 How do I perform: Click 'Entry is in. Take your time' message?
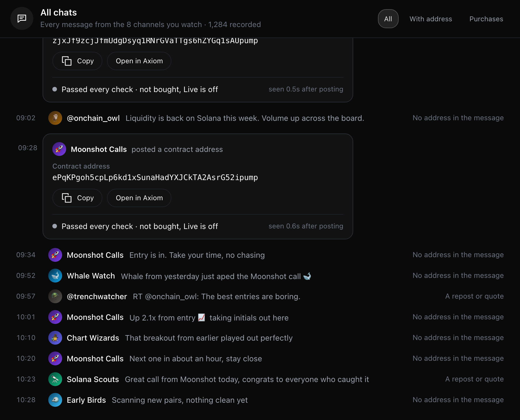coord(197,255)
